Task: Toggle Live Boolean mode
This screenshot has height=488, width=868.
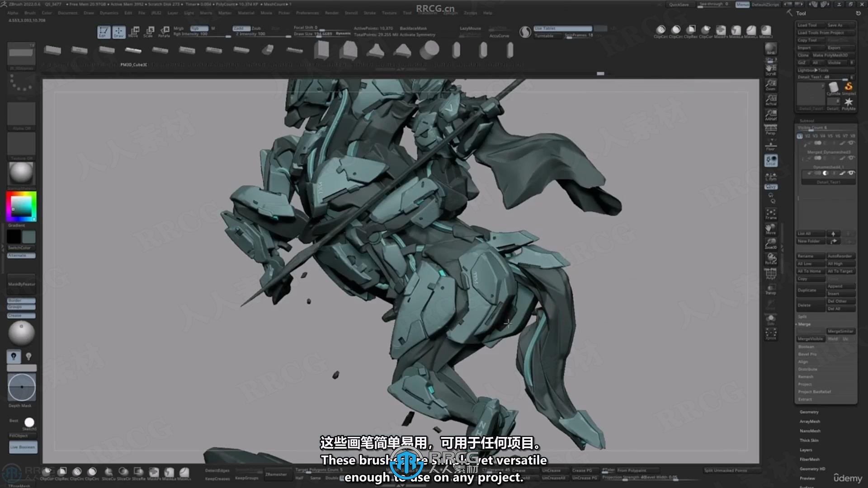Action: click(23, 447)
